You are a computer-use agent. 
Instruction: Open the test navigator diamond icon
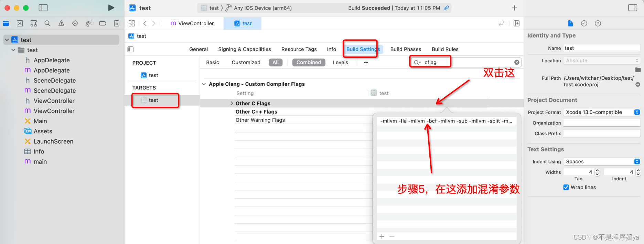tap(75, 23)
